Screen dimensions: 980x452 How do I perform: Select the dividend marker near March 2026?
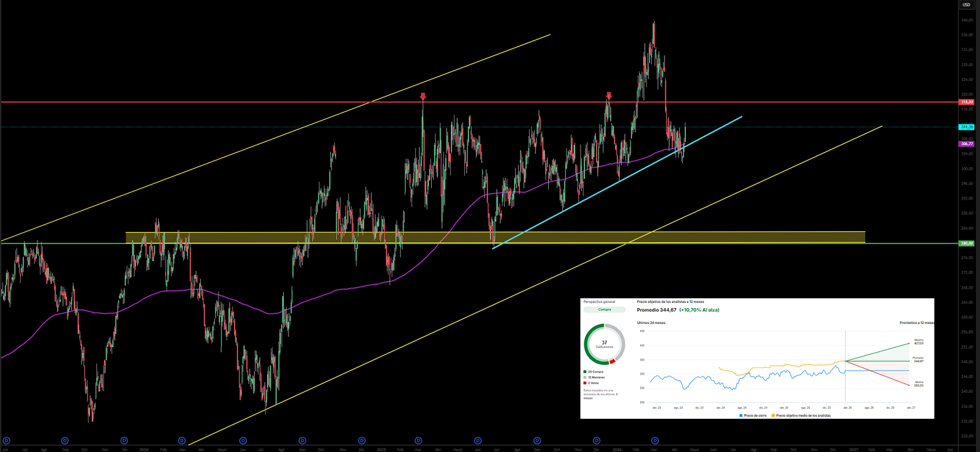[655, 440]
